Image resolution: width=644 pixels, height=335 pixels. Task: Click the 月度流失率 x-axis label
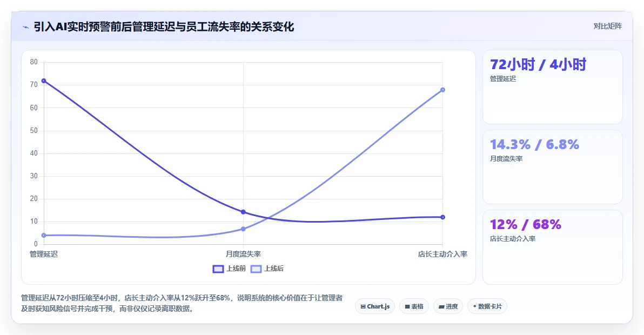(243, 254)
